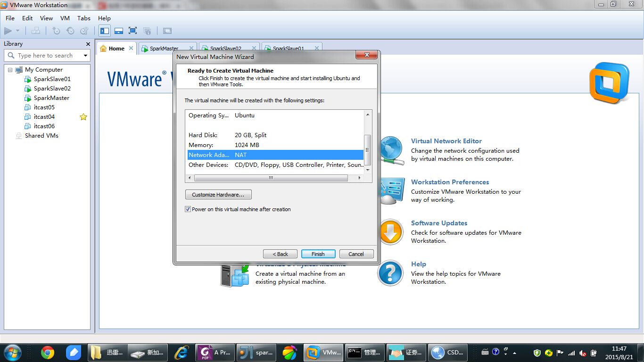
Task: Open the VM menu
Action: pyautogui.click(x=65, y=18)
